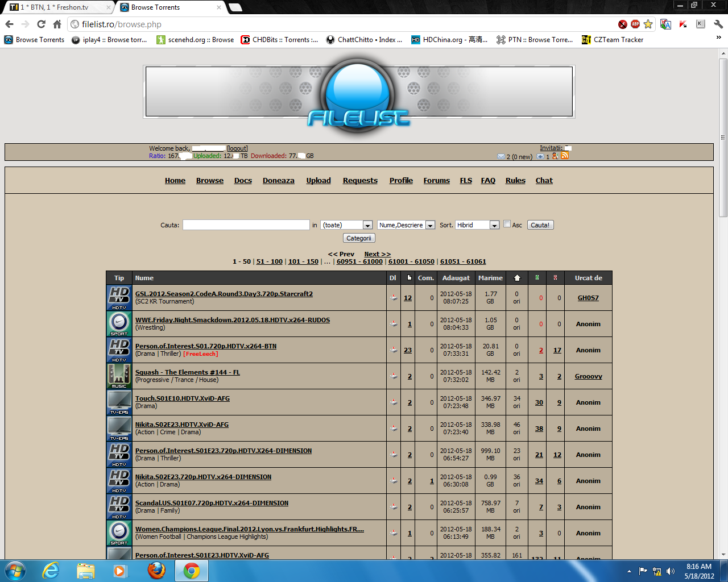The image size is (728, 582).
Task: Click the friends list icon
Action: (x=555, y=156)
